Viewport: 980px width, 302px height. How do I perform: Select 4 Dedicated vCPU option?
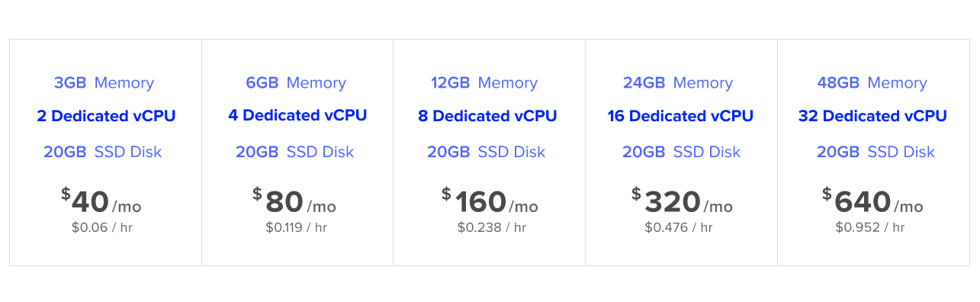pos(297,116)
